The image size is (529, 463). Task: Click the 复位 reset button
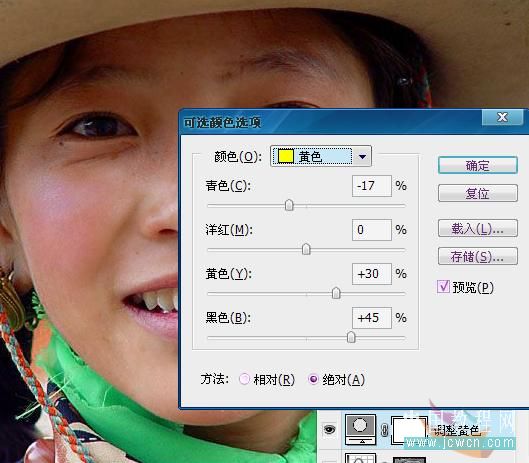477,193
